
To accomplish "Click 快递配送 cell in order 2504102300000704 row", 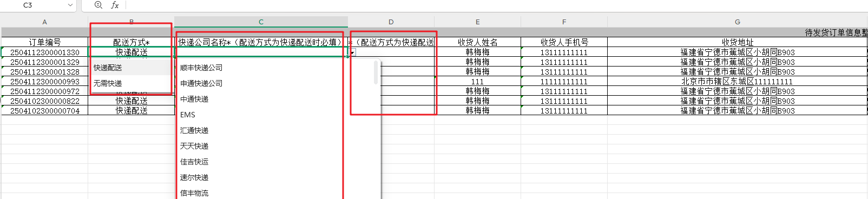I will 131,111.
